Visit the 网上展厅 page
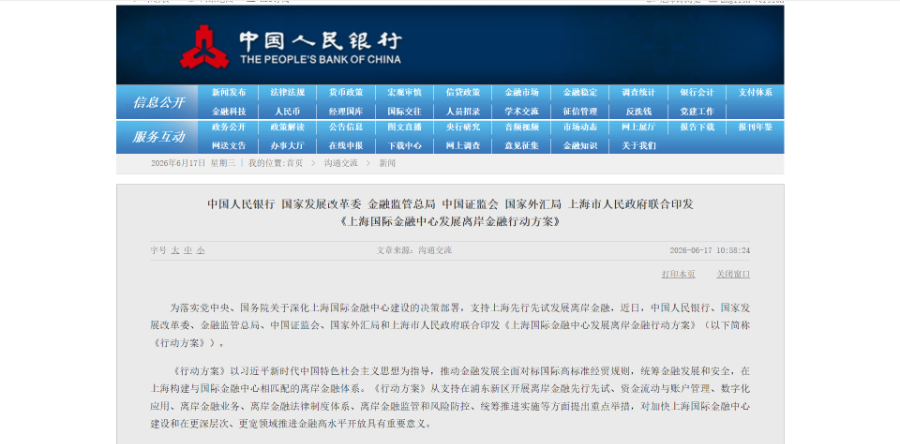This screenshot has height=444, width=900. (x=638, y=127)
